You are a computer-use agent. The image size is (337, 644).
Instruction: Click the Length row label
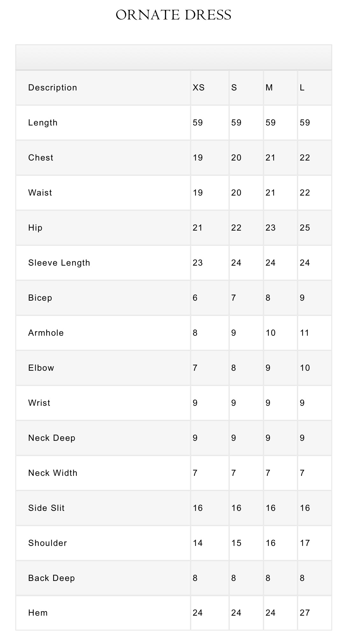click(x=43, y=123)
